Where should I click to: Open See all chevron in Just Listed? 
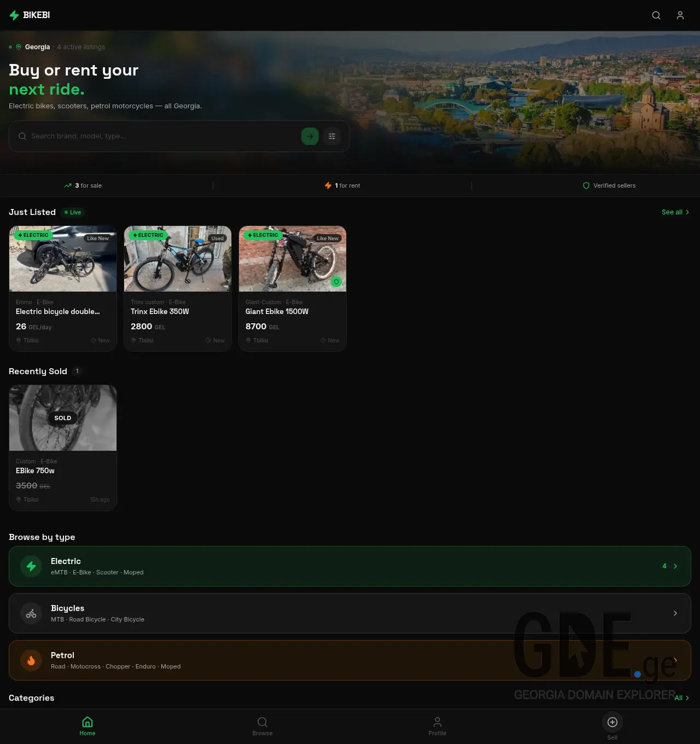click(687, 212)
